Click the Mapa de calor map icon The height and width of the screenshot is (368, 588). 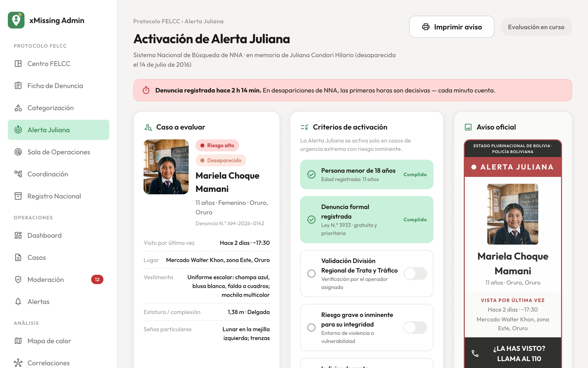(x=18, y=341)
